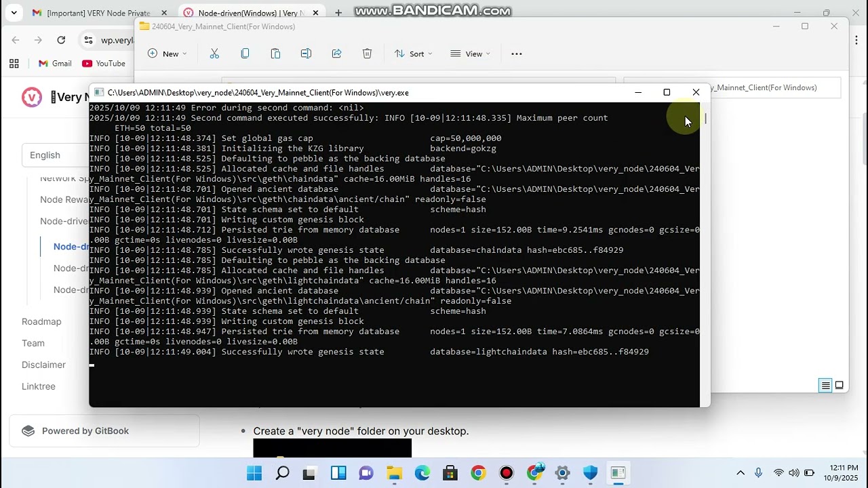
Task: Open the English language selector
Action: pyautogui.click(x=56, y=155)
